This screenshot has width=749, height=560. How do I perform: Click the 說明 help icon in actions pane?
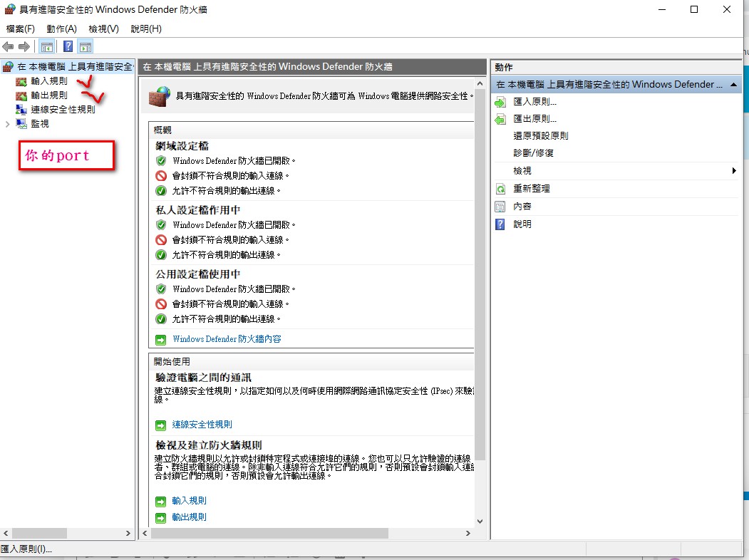click(500, 224)
